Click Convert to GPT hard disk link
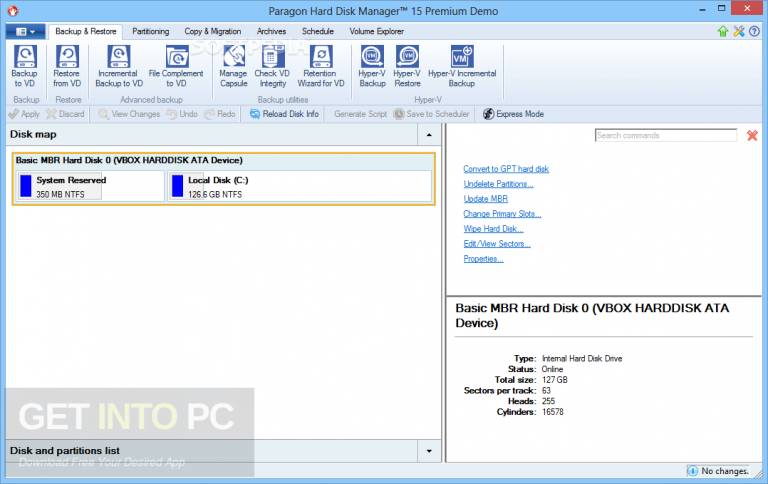The width and height of the screenshot is (768, 484). coord(506,169)
